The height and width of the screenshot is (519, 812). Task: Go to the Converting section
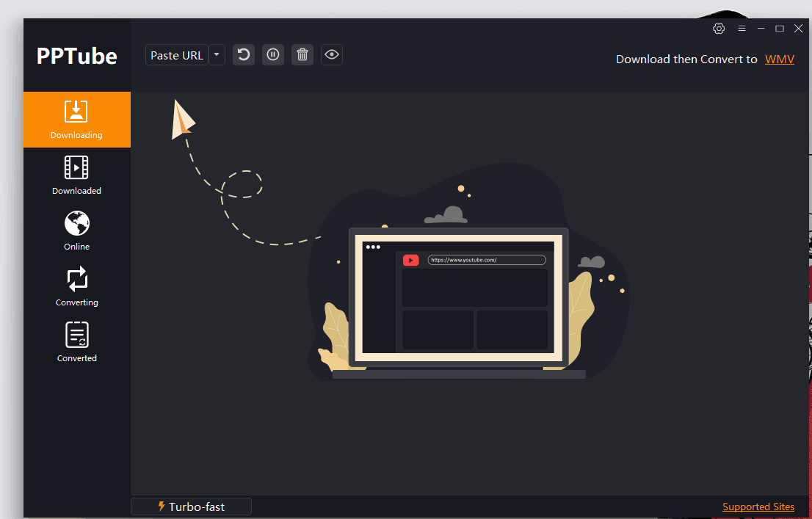pyautogui.click(x=76, y=287)
